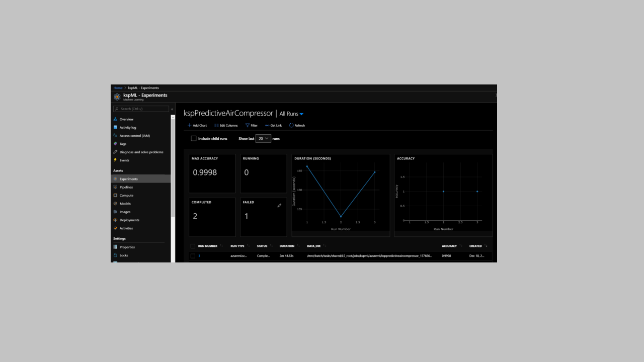Click the Compute icon under Assets
The height and width of the screenshot is (362, 644).
[115, 195]
